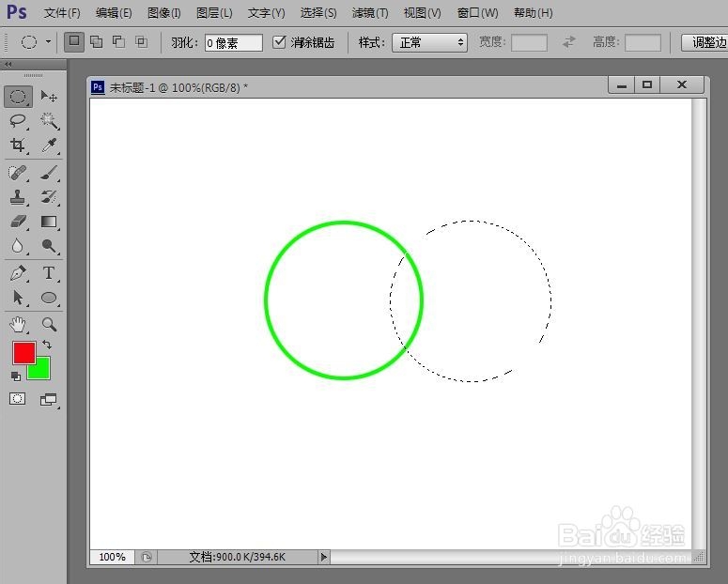Select the Spot Healing Brush tool
This screenshot has height=584, width=728.
[18, 173]
